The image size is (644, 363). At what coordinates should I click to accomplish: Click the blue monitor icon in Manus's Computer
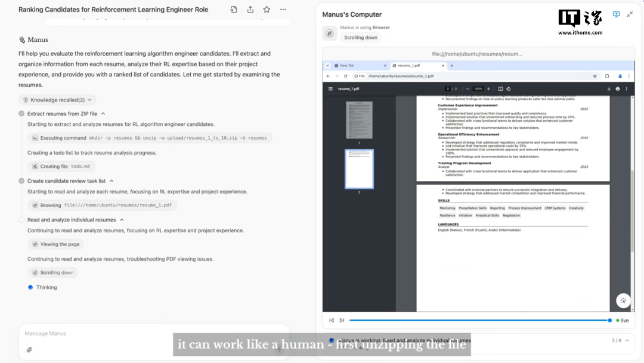(x=616, y=14)
